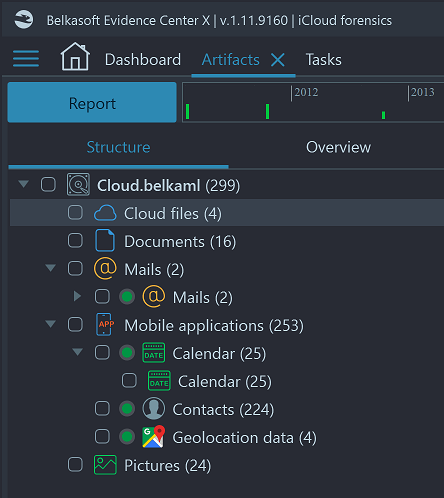Click the Geolocation data map icon
444x498 pixels.
click(154, 436)
